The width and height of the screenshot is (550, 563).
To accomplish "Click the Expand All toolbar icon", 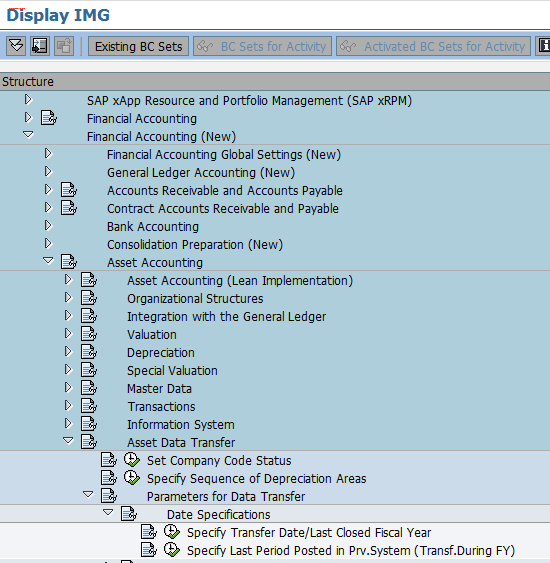I will tap(16, 46).
